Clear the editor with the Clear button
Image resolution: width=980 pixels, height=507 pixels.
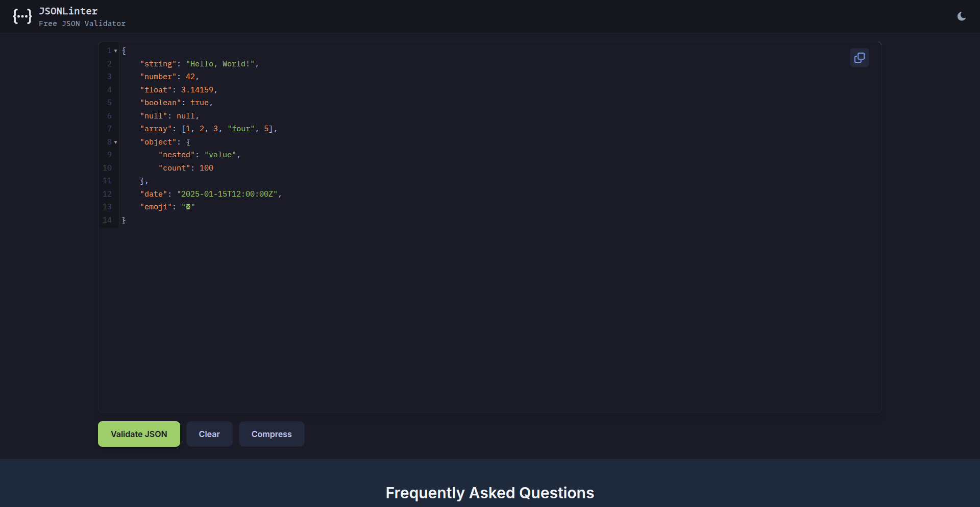209,434
